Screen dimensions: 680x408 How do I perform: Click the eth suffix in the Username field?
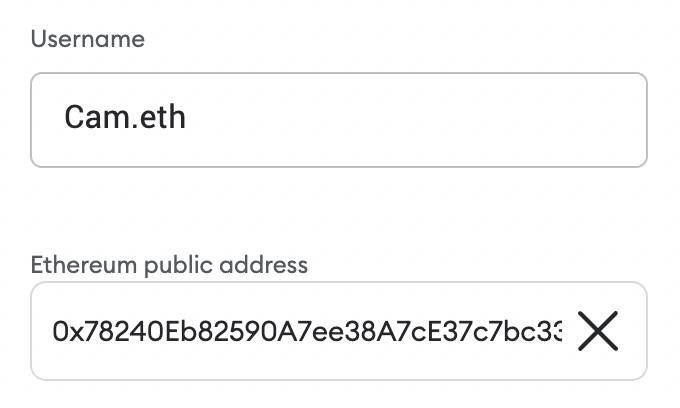tap(163, 117)
